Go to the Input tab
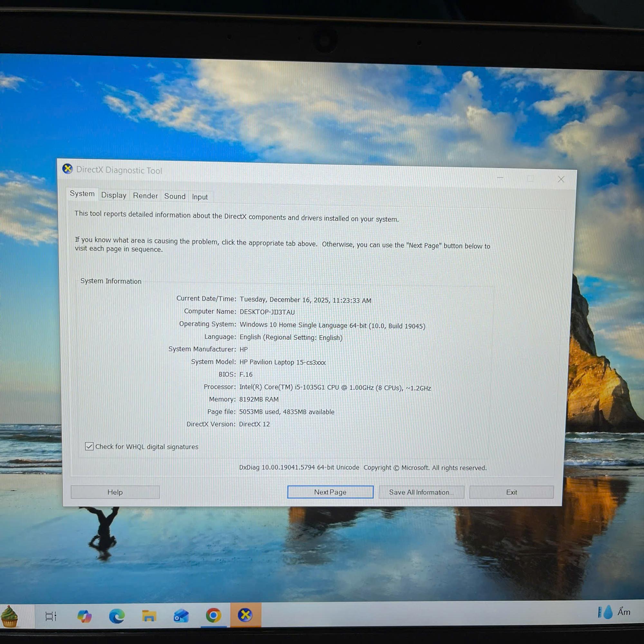 pyautogui.click(x=200, y=197)
